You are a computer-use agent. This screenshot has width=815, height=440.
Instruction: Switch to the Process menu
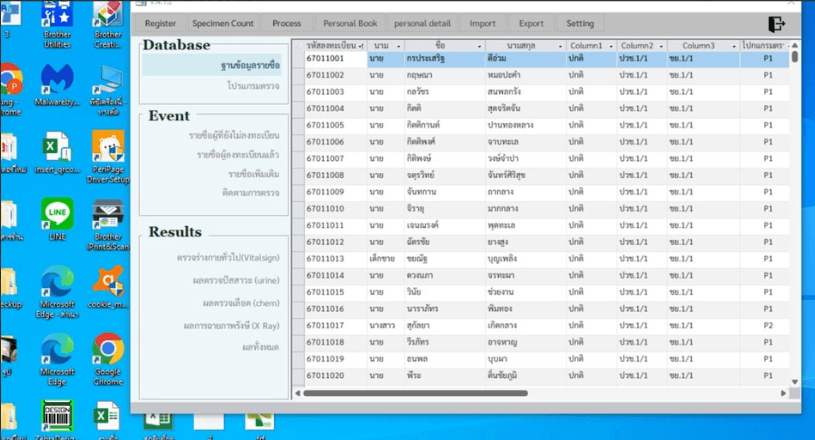coord(286,23)
